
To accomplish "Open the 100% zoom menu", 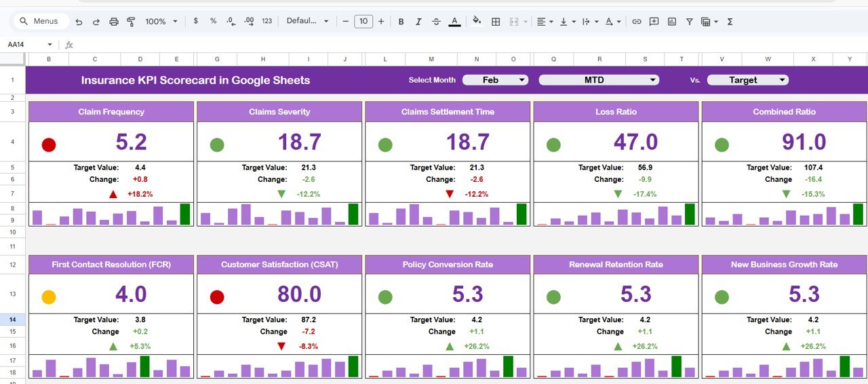I will pos(161,22).
